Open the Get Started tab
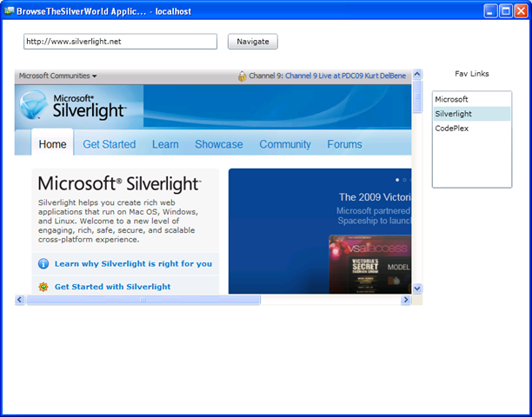This screenshot has height=417, width=532. [x=110, y=144]
